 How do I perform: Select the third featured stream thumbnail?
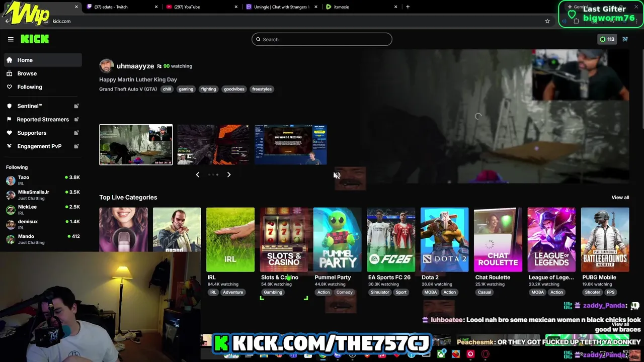(x=290, y=145)
